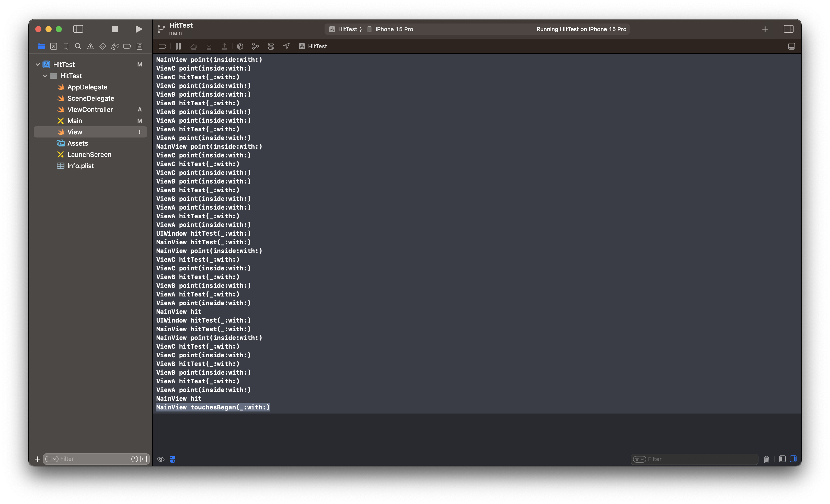Toggle recent files filter clock icon
Image resolution: width=830 pixels, height=504 pixels.
(134, 459)
